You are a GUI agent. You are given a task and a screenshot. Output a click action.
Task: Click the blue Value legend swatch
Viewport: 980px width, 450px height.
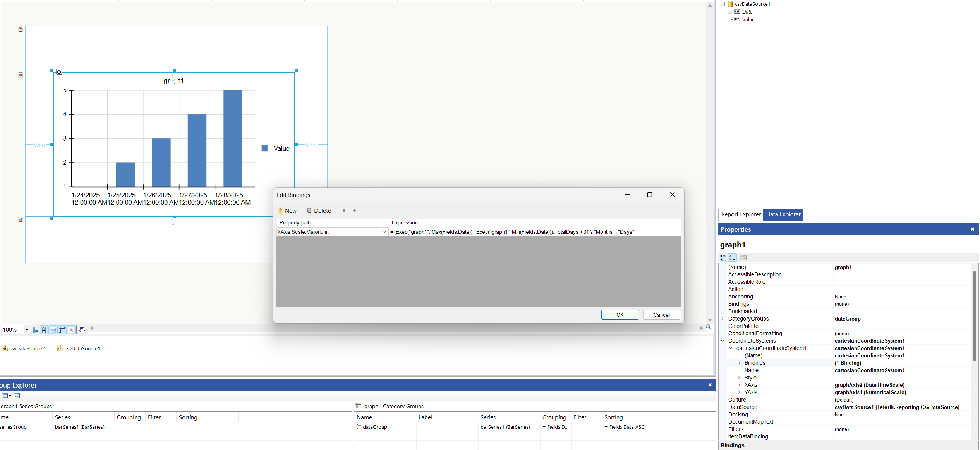pos(264,148)
